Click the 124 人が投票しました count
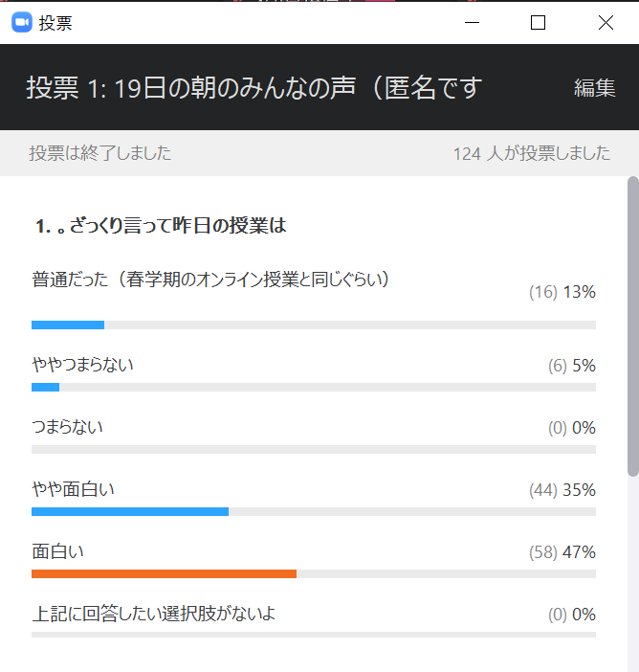Viewport: 639px width, 672px height. click(x=531, y=153)
